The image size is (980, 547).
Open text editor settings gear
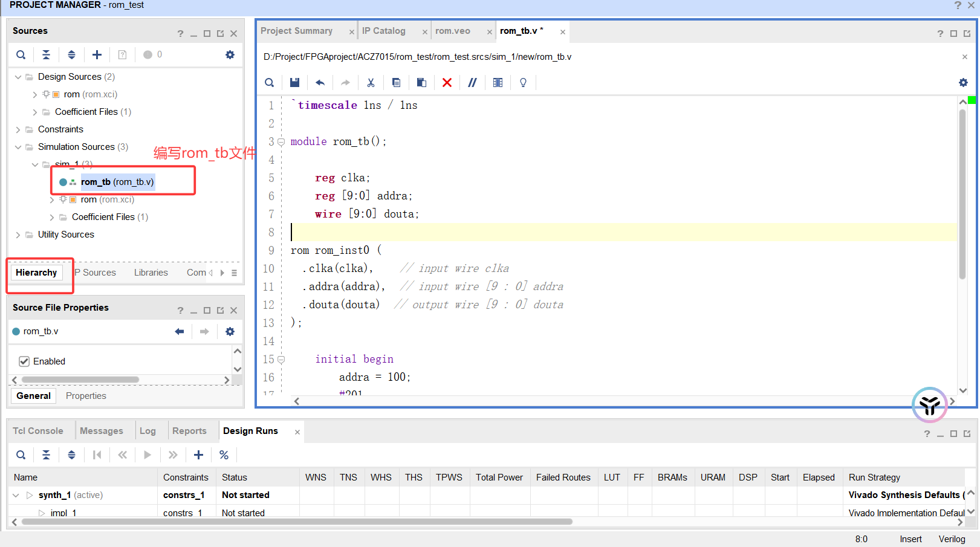963,83
